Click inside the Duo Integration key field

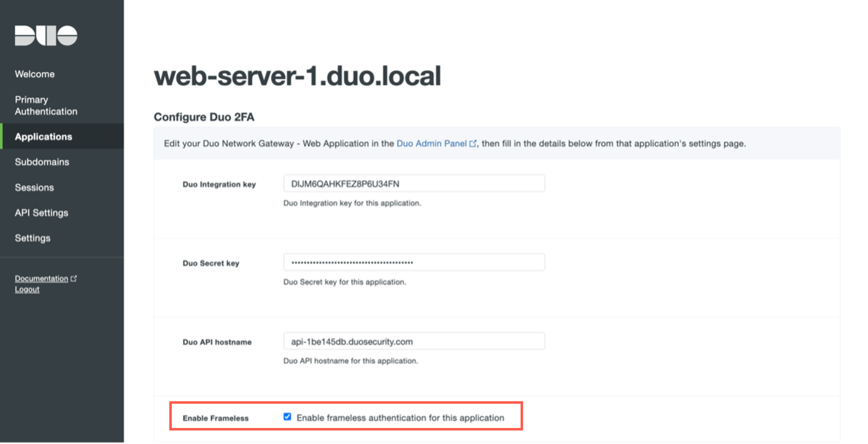[x=414, y=184]
